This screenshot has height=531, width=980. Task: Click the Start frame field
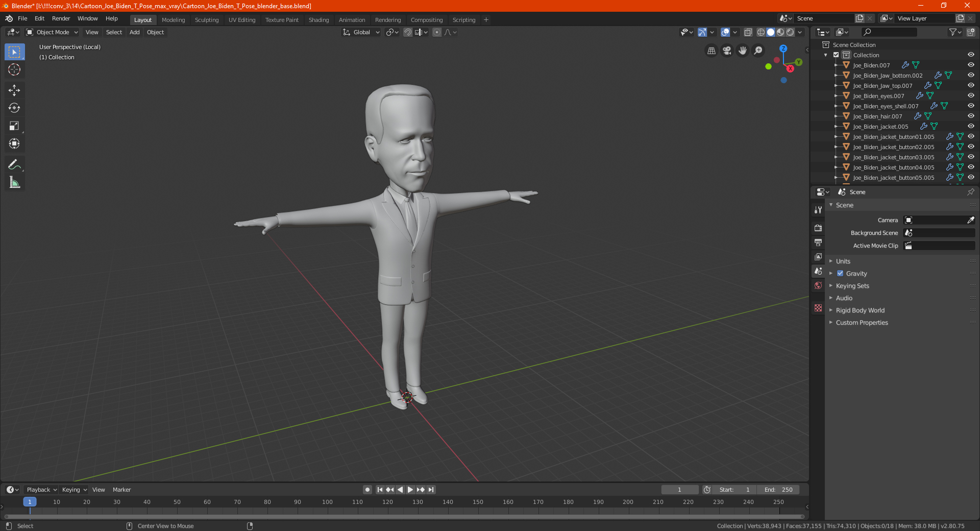click(734, 490)
